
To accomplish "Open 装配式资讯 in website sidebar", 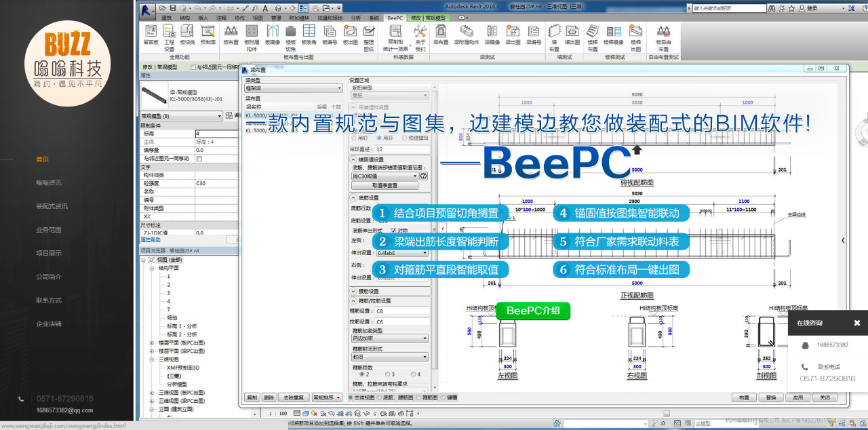I will click(52, 206).
